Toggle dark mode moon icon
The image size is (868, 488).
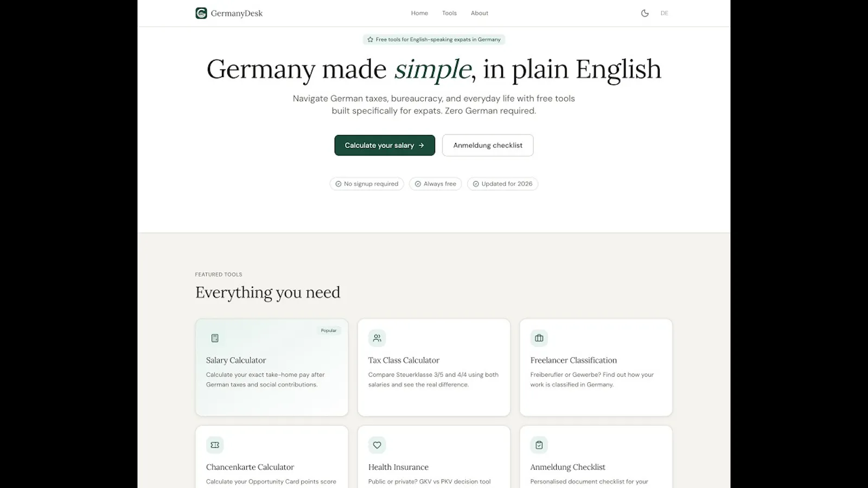click(x=644, y=13)
